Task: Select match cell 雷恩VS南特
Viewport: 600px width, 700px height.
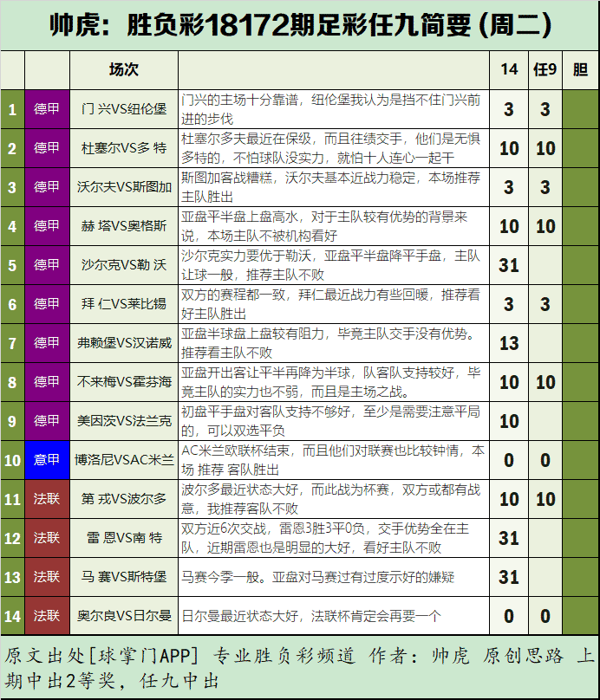Action: coord(124,538)
